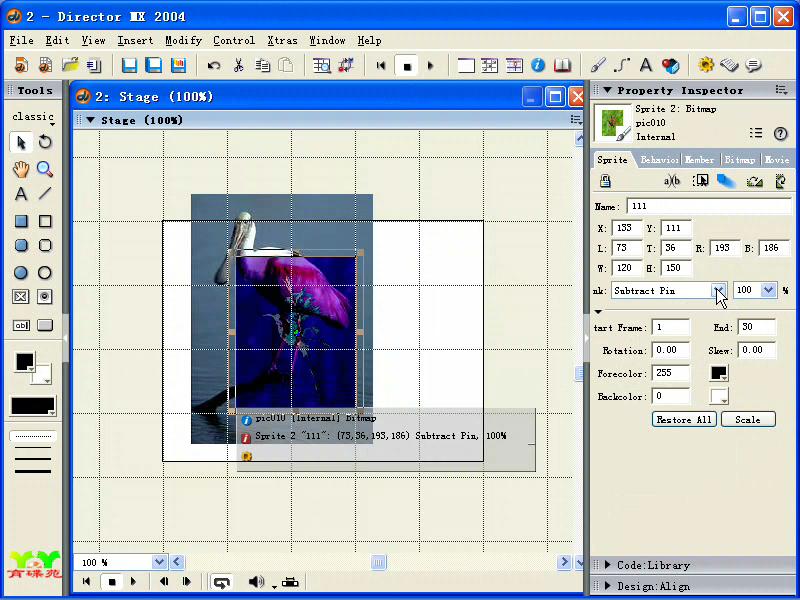Select the Push Button tool
The height and width of the screenshot is (600, 800).
[45, 325]
